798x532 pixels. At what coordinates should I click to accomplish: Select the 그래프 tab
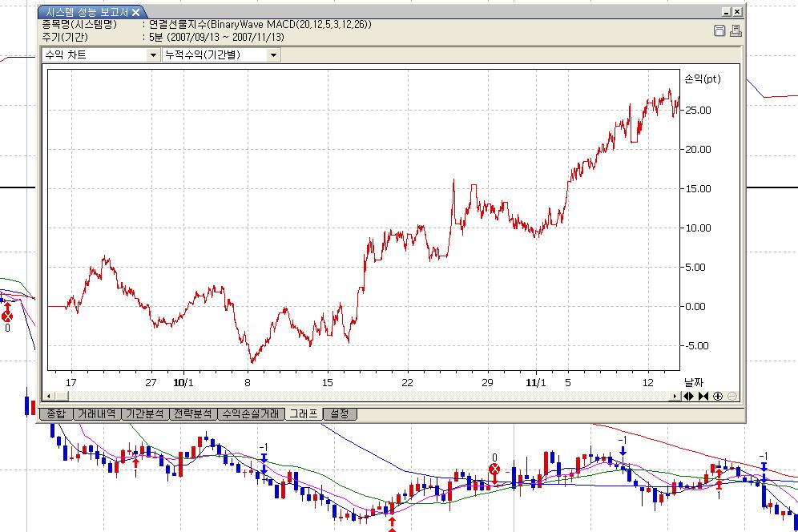click(x=304, y=414)
